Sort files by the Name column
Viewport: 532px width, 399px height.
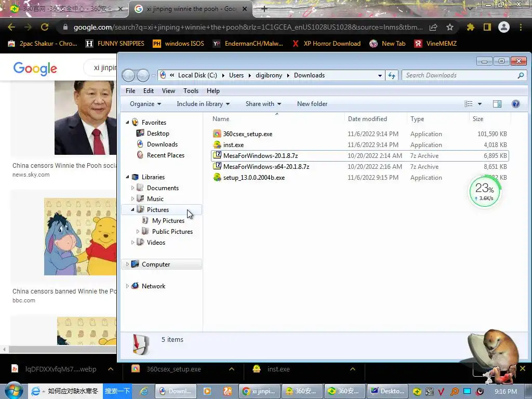[277, 119]
